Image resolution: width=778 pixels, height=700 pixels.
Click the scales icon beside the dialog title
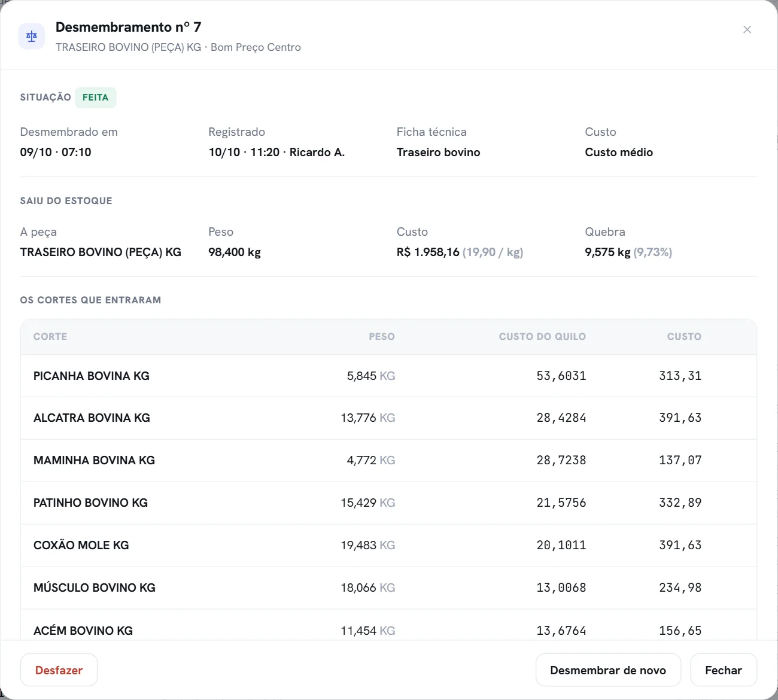pyautogui.click(x=32, y=36)
